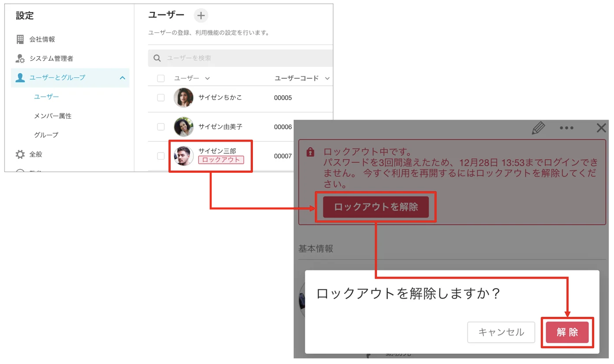This screenshot has width=614, height=364.
Task: Click into the ユーザーを検索 search field
Action: [x=241, y=58]
